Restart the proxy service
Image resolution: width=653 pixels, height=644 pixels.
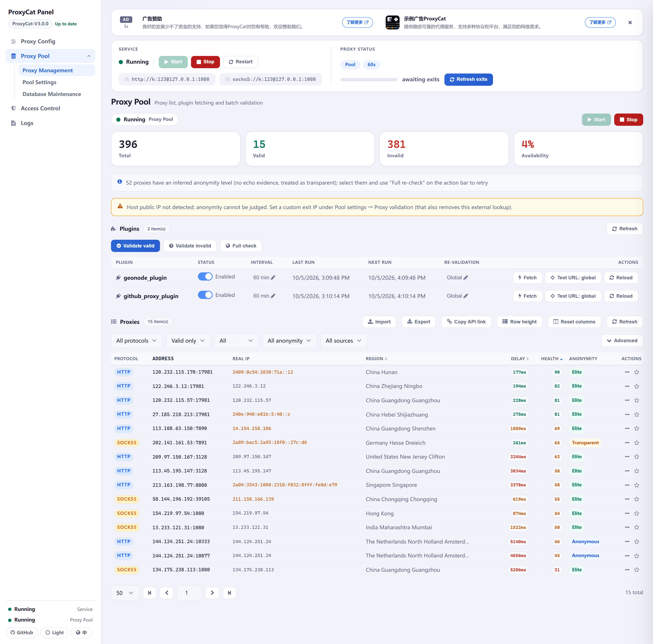pos(241,62)
